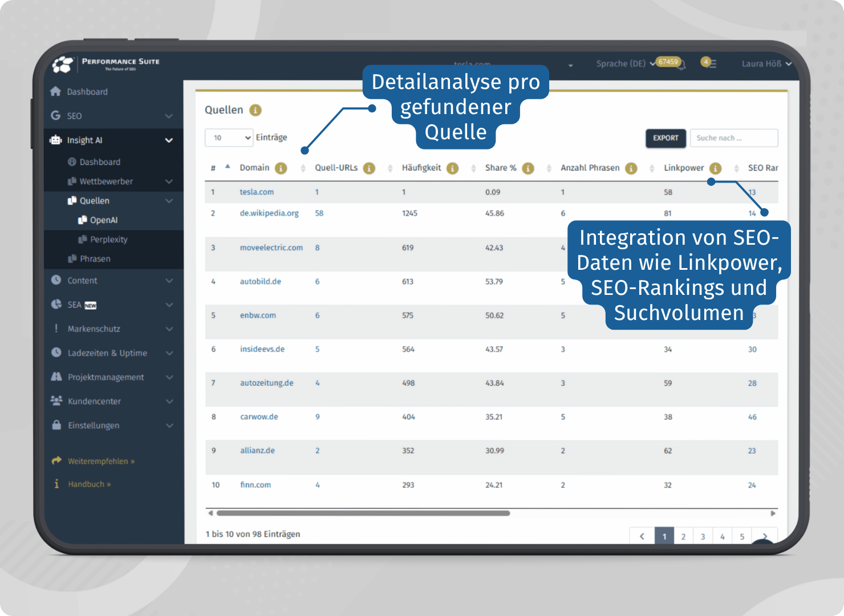Click the Insight AI robot icon

click(x=55, y=140)
